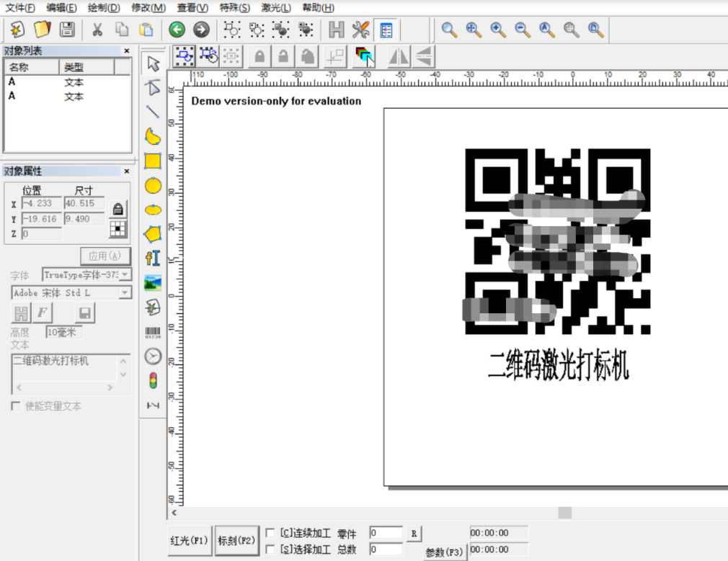Image resolution: width=728 pixels, height=561 pixels.
Task: Toggle the object list panel icon
Action: click(x=386, y=30)
